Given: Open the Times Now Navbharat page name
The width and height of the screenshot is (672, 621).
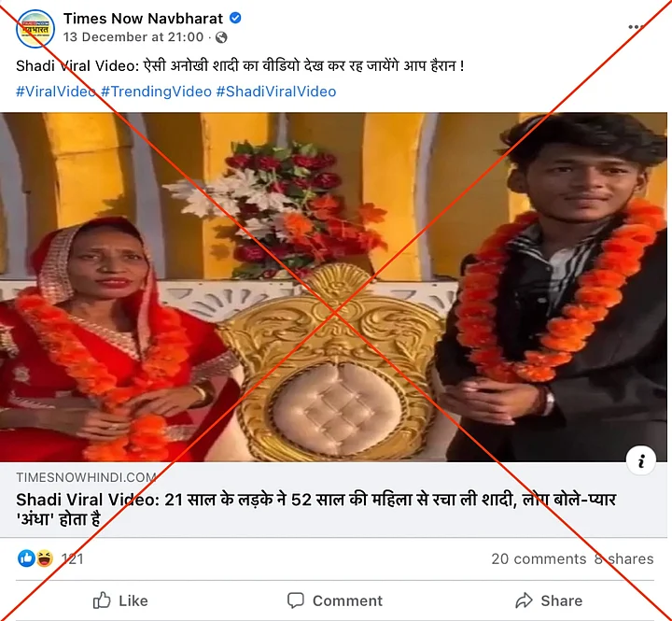Looking at the screenshot, I should coord(143,19).
